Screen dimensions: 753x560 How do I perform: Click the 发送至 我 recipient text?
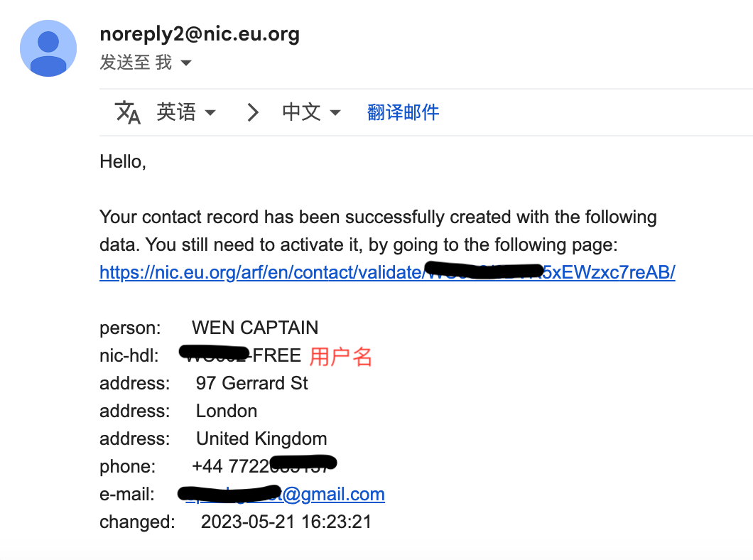[136, 63]
